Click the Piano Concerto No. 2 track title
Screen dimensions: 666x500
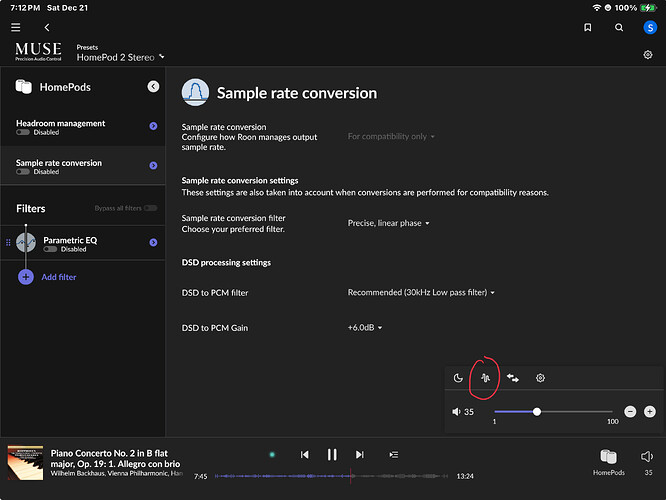tap(115, 458)
